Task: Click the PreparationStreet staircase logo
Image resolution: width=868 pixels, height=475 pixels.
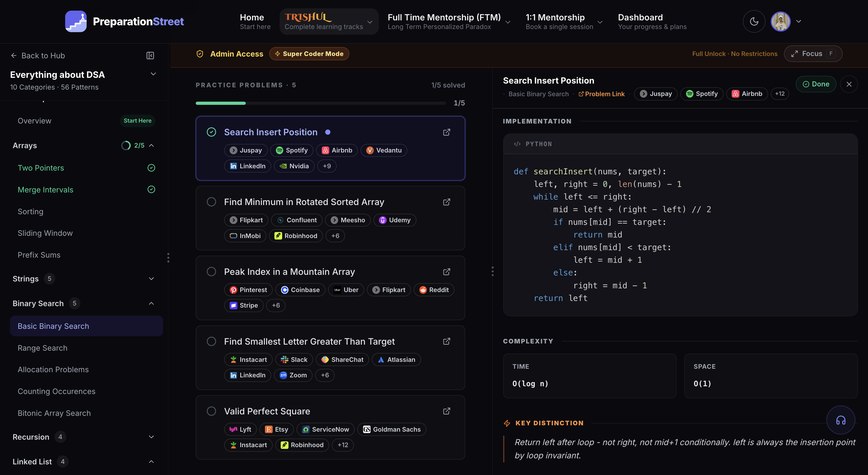Action: 76,21
